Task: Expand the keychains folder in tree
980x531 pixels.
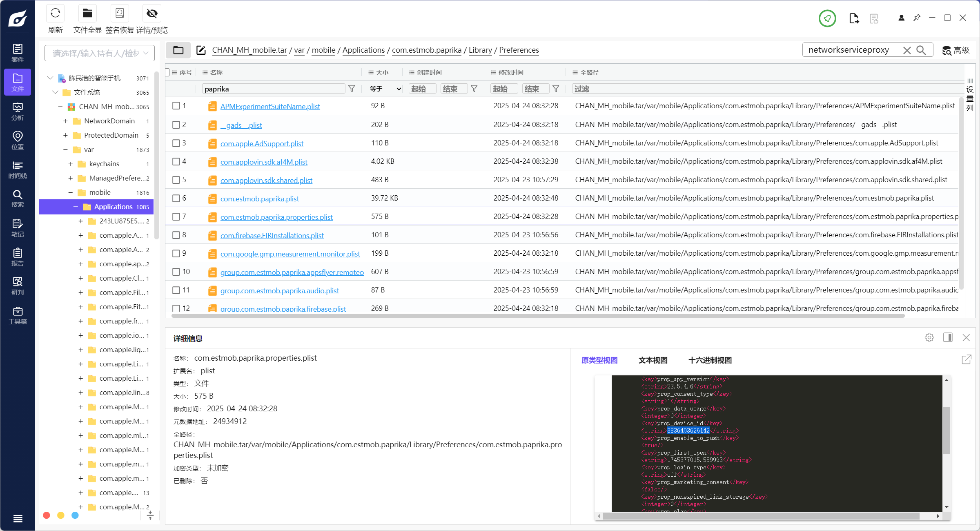Action: pyautogui.click(x=70, y=164)
